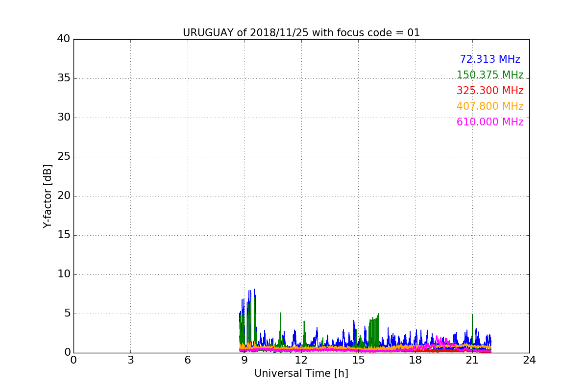Viewport: 588px width, 392px height.
Task: Click y-axis tick label 40
Action: point(64,39)
